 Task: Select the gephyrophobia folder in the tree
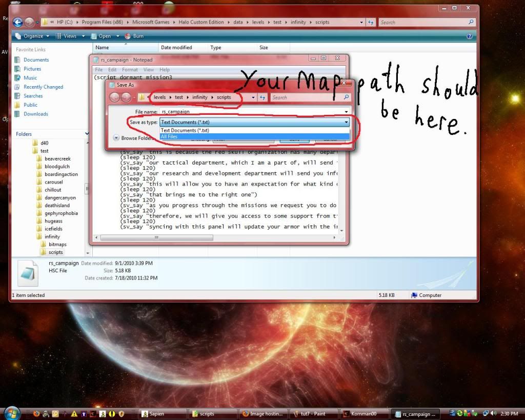click(61, 213)
